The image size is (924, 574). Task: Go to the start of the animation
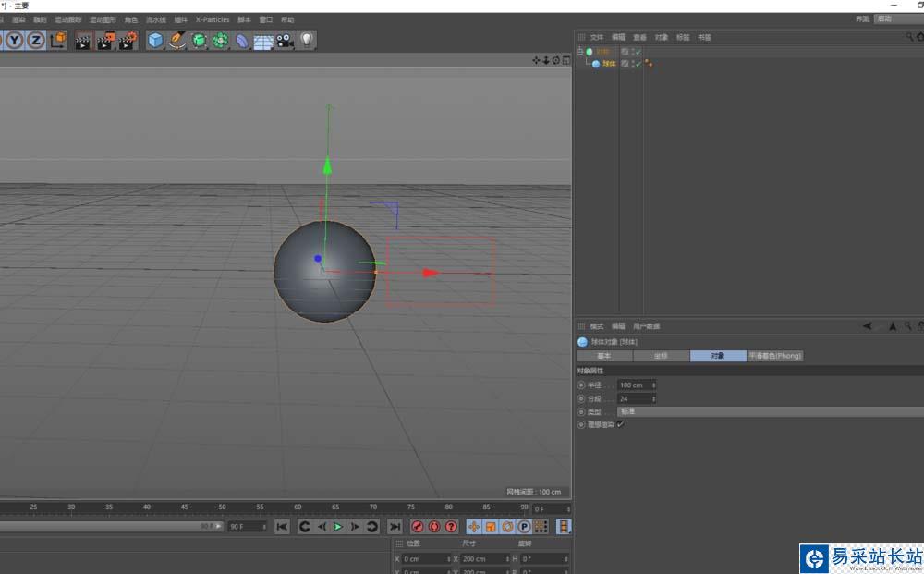[x=282, y=527]
